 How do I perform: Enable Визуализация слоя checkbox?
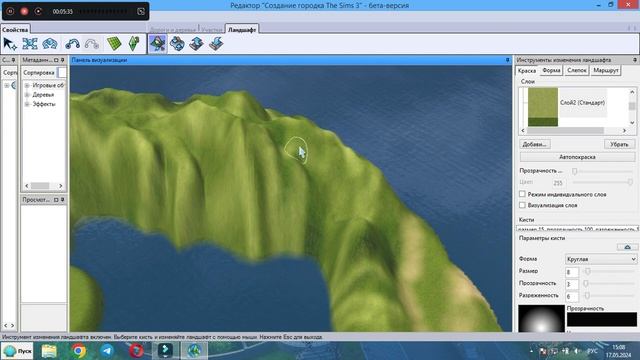point(522,205)
